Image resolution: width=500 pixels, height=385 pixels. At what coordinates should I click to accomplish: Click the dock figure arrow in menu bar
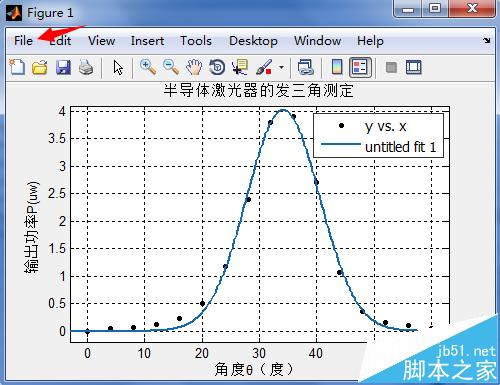[x=487, y=41]
